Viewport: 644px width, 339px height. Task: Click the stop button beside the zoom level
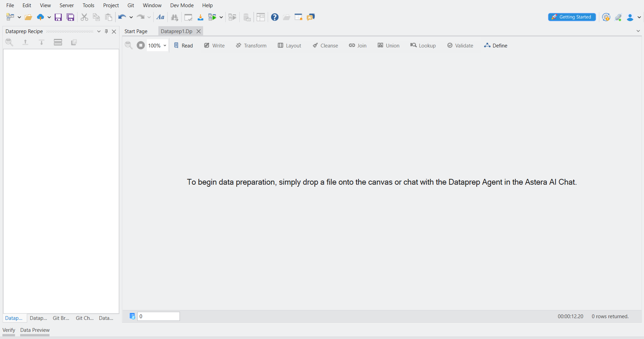tap(141, 45)
